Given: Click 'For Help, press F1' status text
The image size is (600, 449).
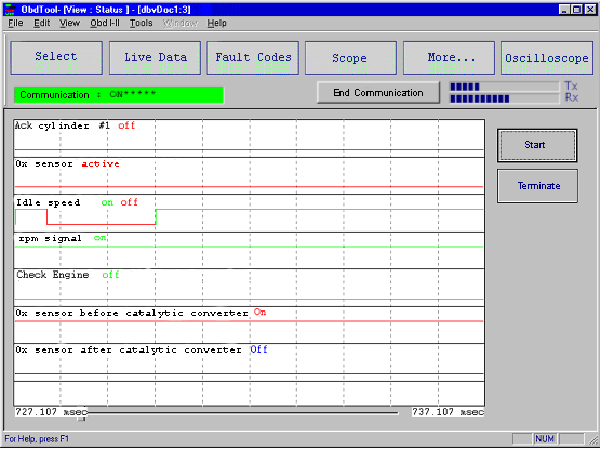Looking at the screenshot, I should (37, 439).
